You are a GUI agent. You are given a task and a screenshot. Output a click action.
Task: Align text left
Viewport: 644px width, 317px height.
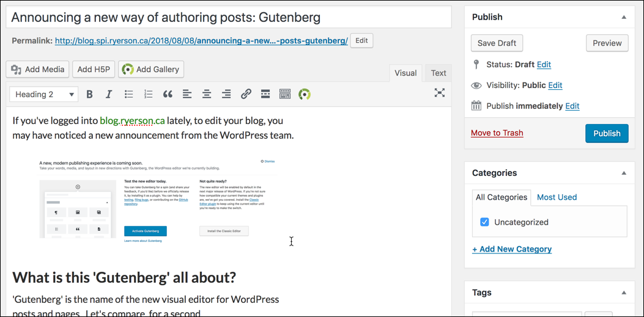point(187,94)
